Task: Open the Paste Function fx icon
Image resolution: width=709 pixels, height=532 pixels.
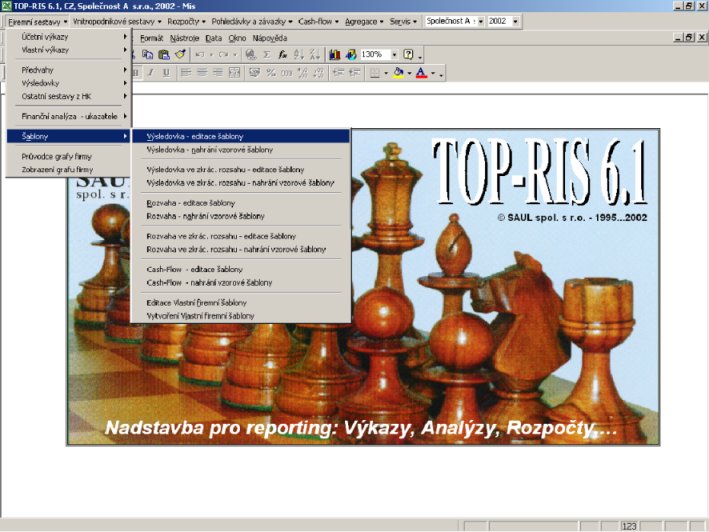Action: [x=283, y=55]
